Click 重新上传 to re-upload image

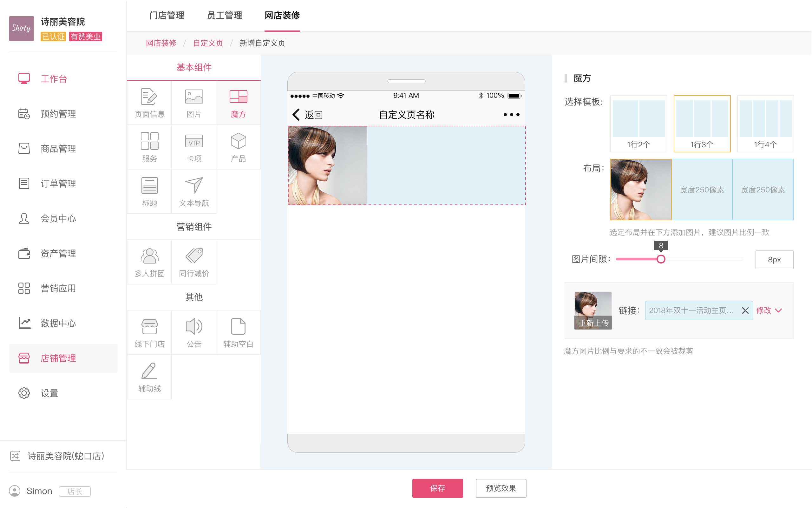point(593,323)
